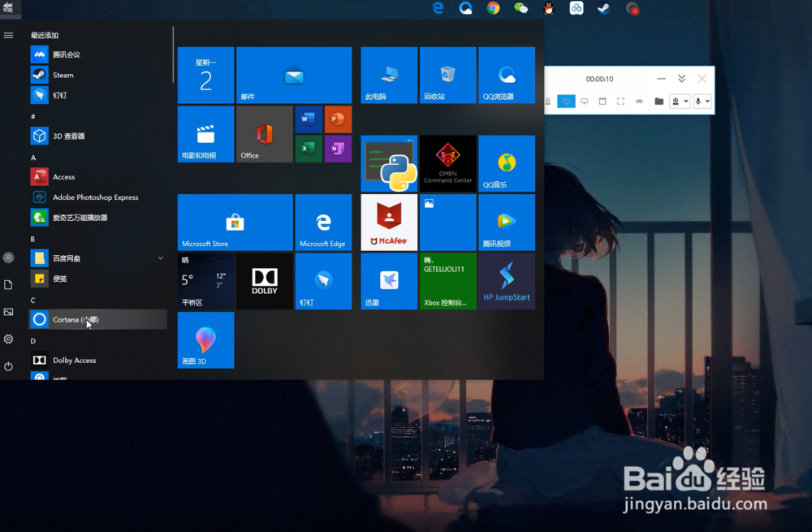Open the recorder's output folder
The width and height of the screenshot is (812, 532).
(x=659, y=102)
